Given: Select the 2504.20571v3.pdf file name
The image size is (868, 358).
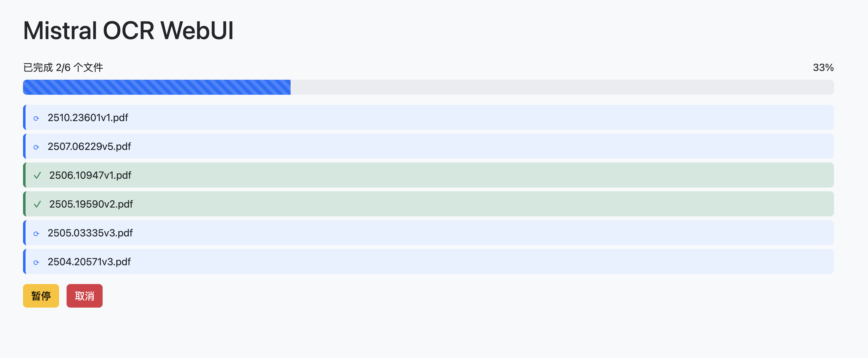Looking at the screenshot, I should (89, 262).
